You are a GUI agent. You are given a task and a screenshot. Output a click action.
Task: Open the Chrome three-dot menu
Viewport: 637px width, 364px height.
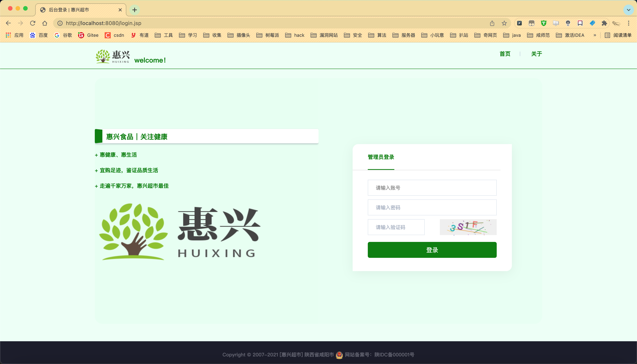click(628, 23)
